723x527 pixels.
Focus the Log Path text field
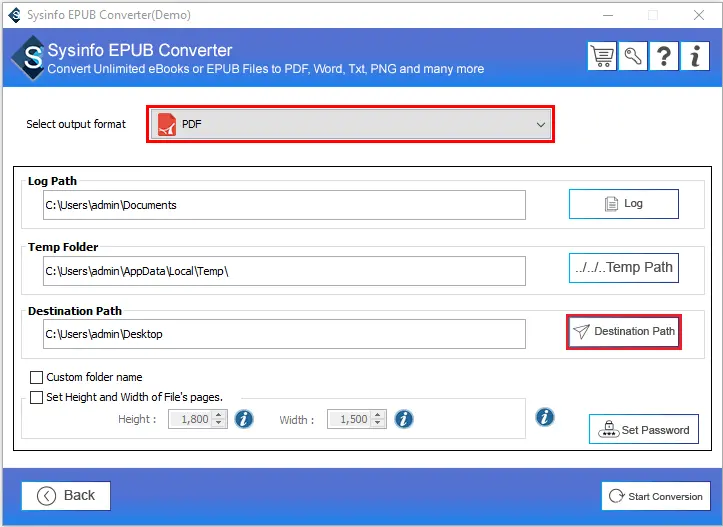pyautogui.click(x=284, y=205)
